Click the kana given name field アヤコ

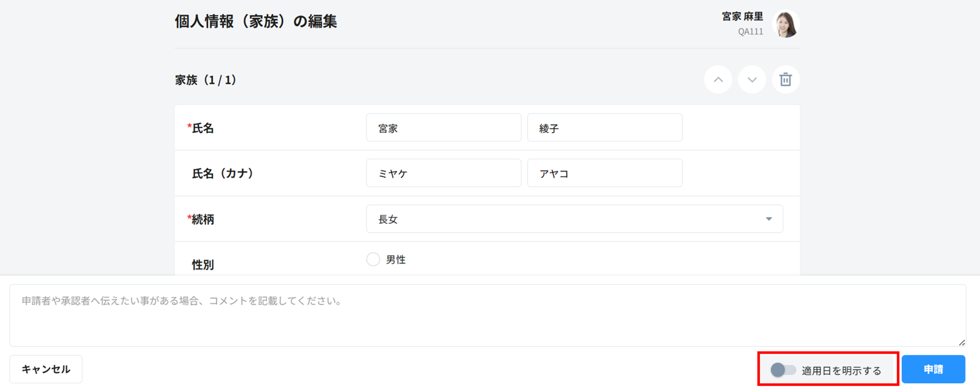point(605,173)
